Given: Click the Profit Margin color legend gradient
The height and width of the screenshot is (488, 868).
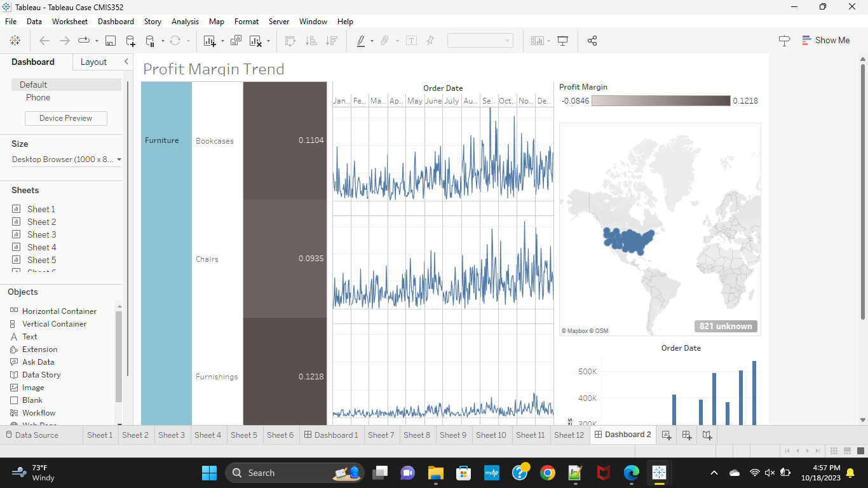Looking at the screenshot, I should 660,100.
